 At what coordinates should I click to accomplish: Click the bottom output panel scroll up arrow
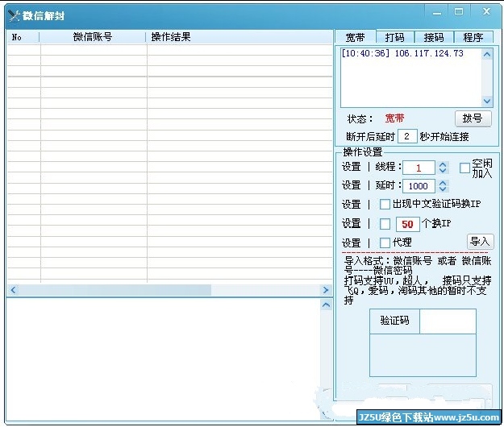coord(326,305)
